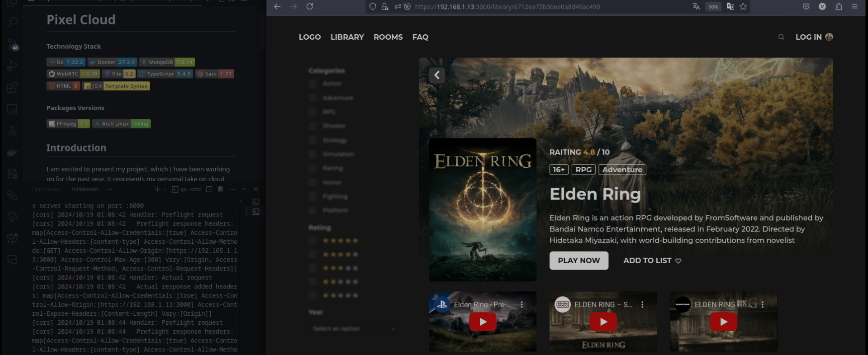The image size is (868, 355).
Task: Click the LOGO nav item
Action: point(310,37)
